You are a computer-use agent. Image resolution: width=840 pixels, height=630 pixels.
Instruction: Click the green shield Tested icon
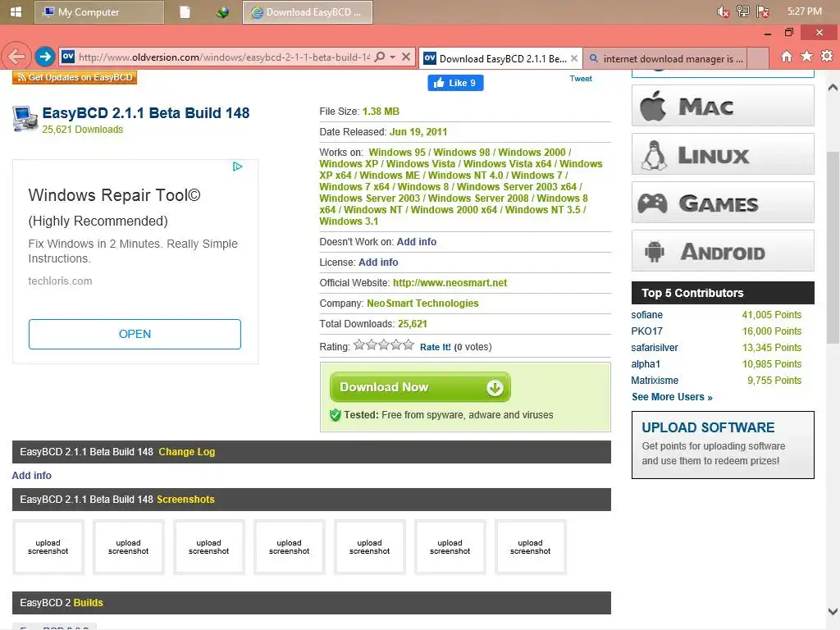coord(336,415)
